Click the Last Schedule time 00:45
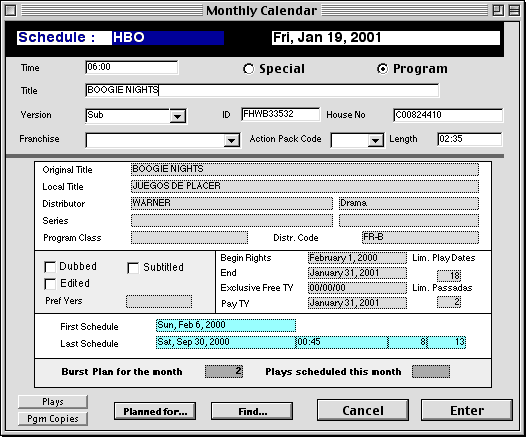The height and width of the screenshot is (437, 526). pos(342,342)
